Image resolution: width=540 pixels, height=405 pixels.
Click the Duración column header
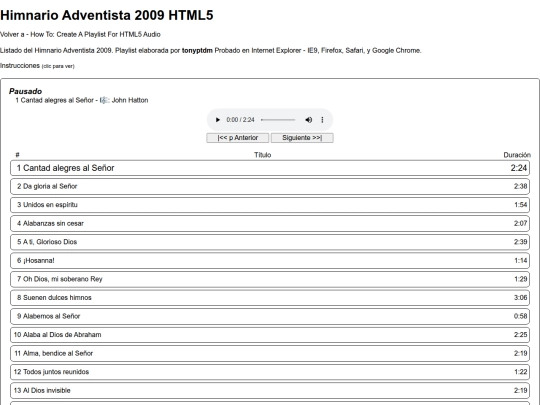pyautogui.click(x=517, y=155)
